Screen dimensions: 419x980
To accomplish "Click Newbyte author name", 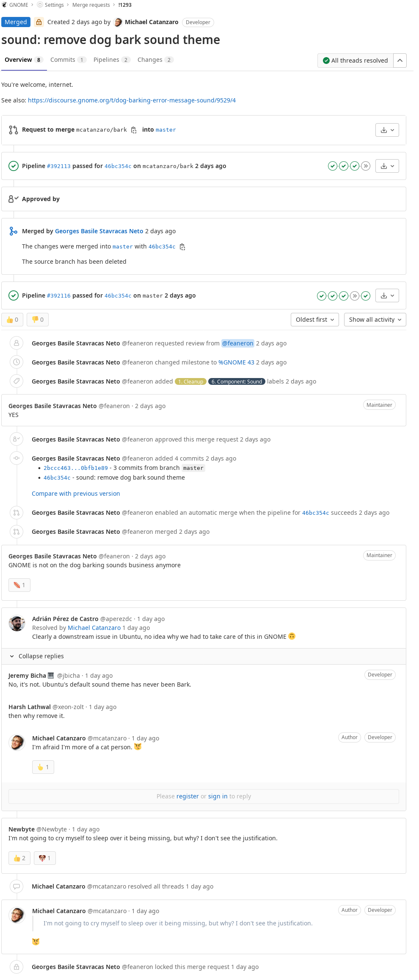I will (x=22, y=829).
